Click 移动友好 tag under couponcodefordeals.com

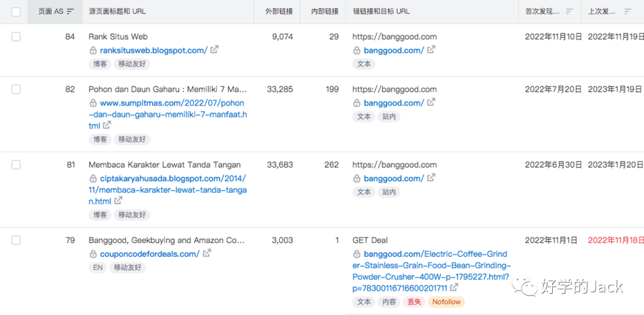pos(128,267)
